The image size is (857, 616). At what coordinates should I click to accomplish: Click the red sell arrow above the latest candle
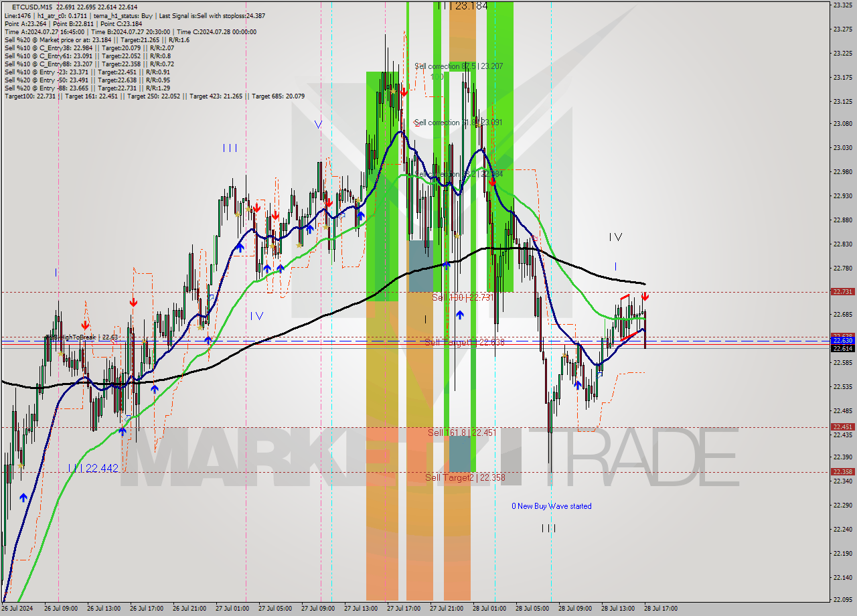[644, 296]
